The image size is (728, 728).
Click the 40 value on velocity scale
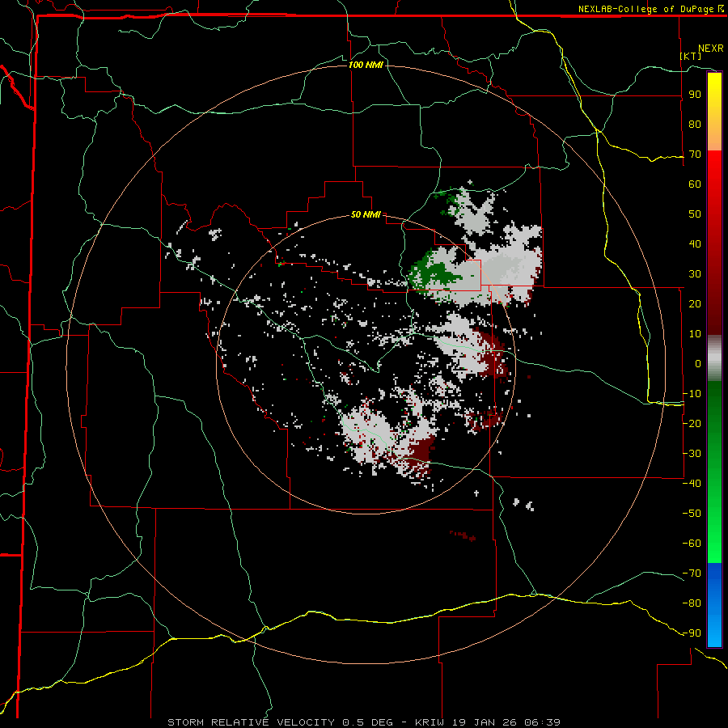[x=695, y=244]
